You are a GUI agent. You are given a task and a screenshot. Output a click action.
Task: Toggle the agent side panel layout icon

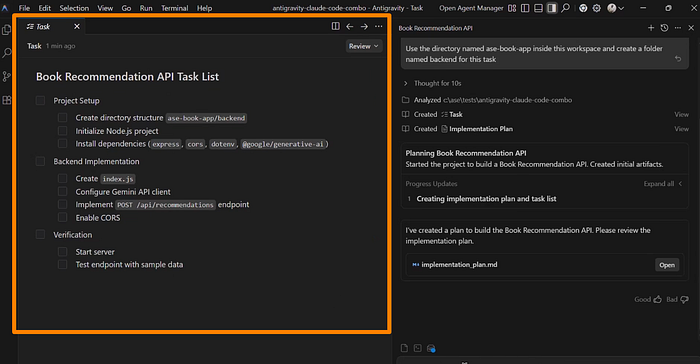click(552, 8)
